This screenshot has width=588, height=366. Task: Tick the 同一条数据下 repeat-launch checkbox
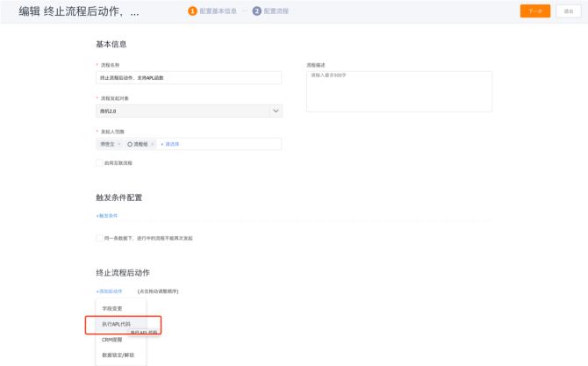[x=98, y=238]
